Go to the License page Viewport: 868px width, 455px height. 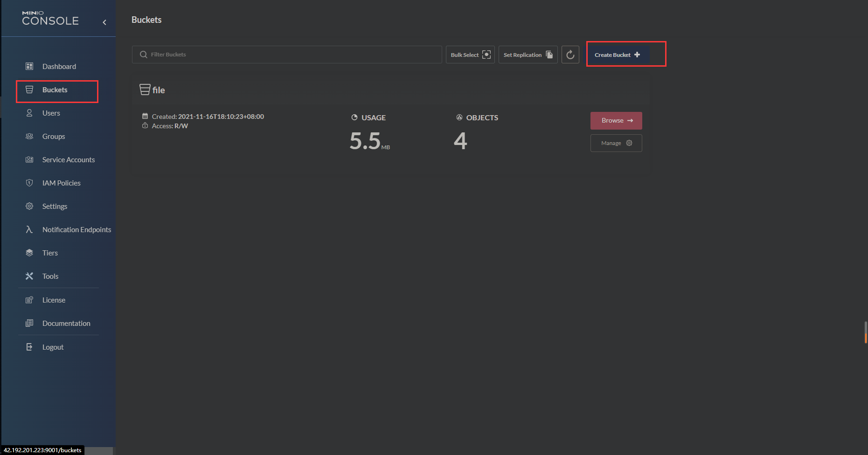pyautogui.click(x=54, y=300)
